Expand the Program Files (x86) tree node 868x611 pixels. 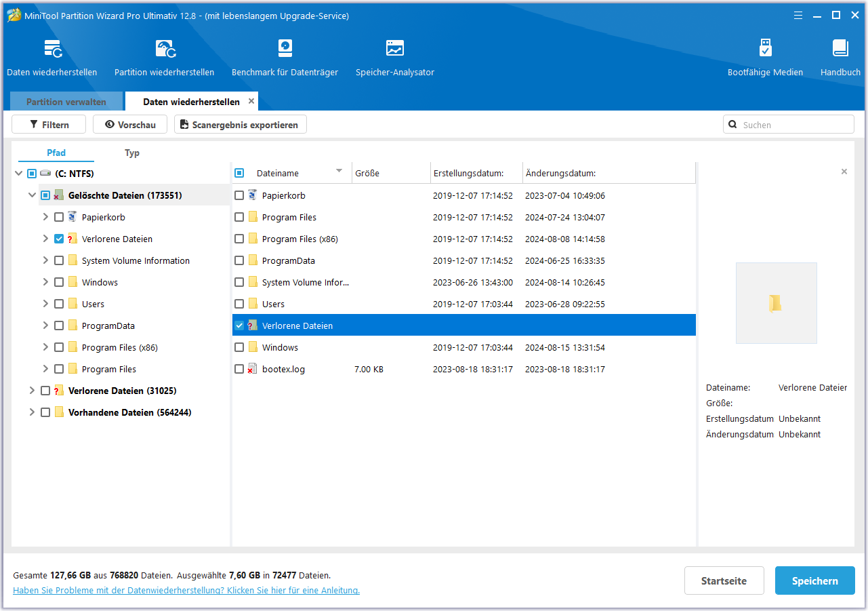click(x=45, y=347)
